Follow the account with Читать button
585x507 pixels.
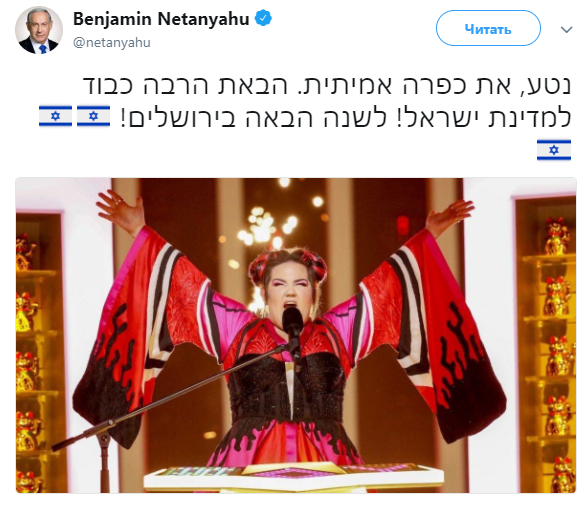point(488,28)
